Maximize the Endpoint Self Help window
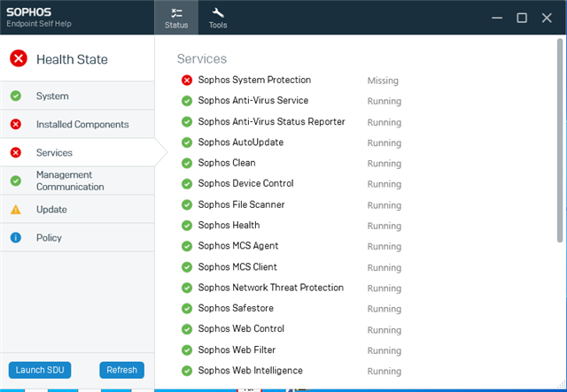 [x=522, y=18]
